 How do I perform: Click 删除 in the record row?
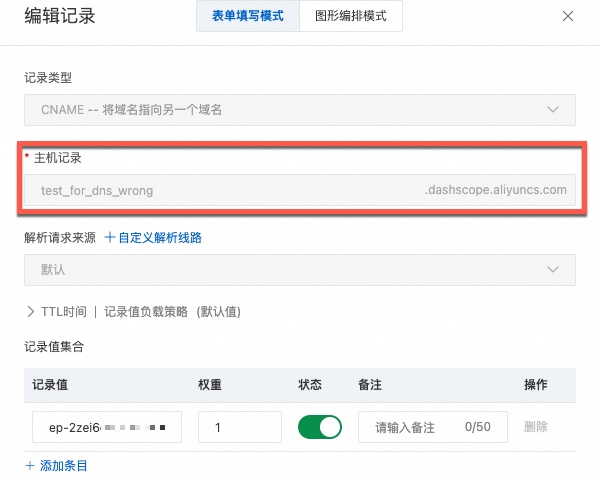(x=536, y=427)
